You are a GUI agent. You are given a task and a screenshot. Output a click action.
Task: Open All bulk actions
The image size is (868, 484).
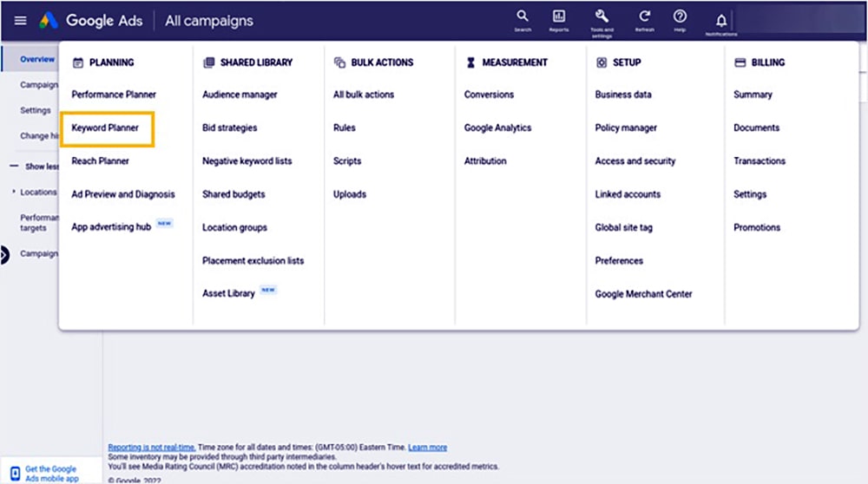pyautogui.click(x=364, y=95)
